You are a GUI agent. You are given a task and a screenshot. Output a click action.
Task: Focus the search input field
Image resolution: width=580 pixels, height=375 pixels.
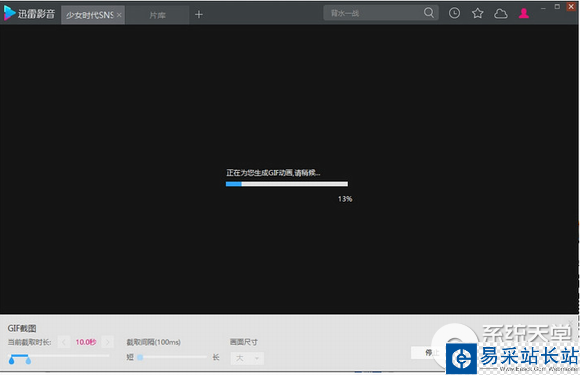(x=373, y=13)
